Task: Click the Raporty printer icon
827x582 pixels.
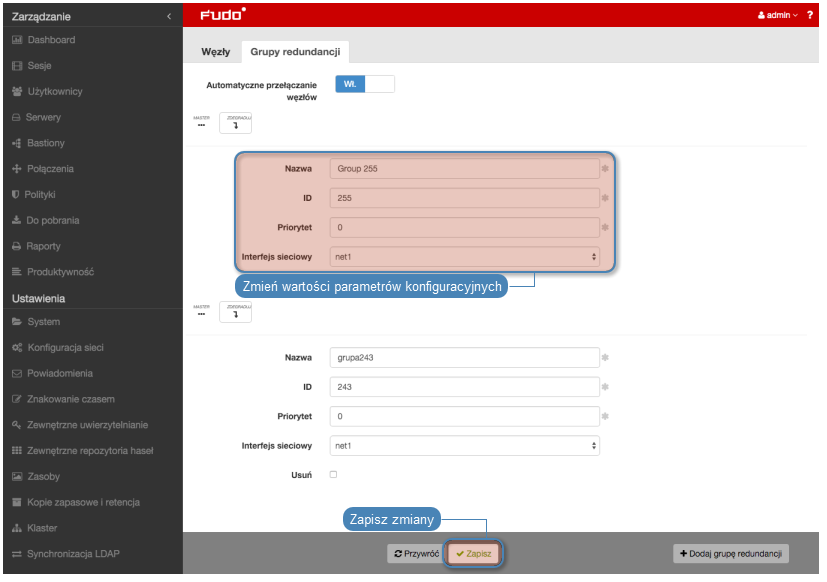Action: (16, 246)
